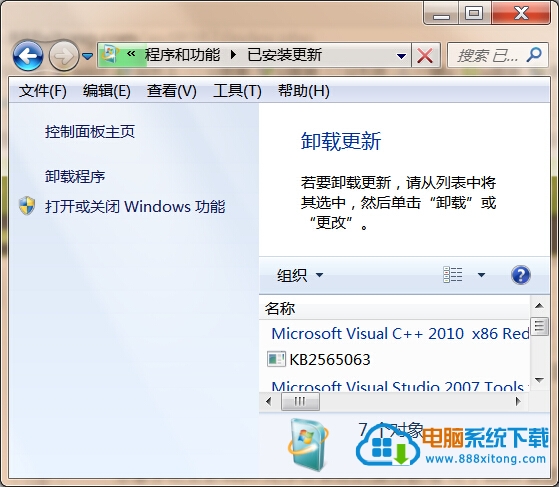The image size is (559, 487).
Task: Open the 查看(V) menu
Action: click(172, 91)
